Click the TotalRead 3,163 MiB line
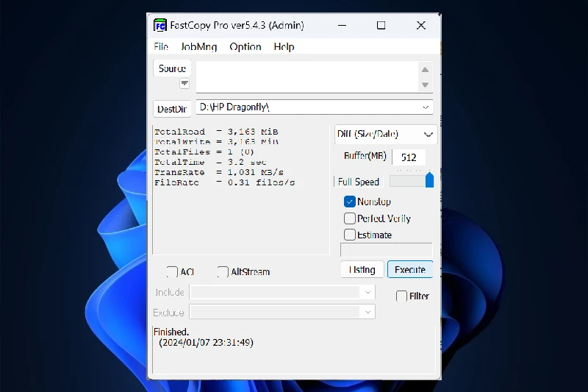 point(216,132)
